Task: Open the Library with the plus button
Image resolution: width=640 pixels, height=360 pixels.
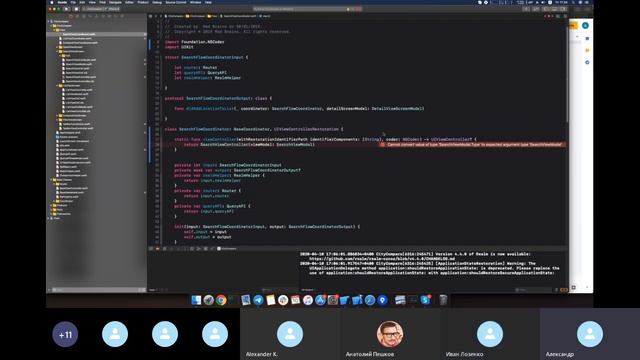Action: (x=527, y=9)
